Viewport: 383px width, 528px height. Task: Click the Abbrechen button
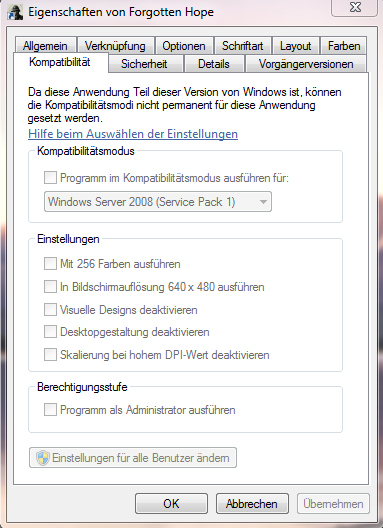252,503
